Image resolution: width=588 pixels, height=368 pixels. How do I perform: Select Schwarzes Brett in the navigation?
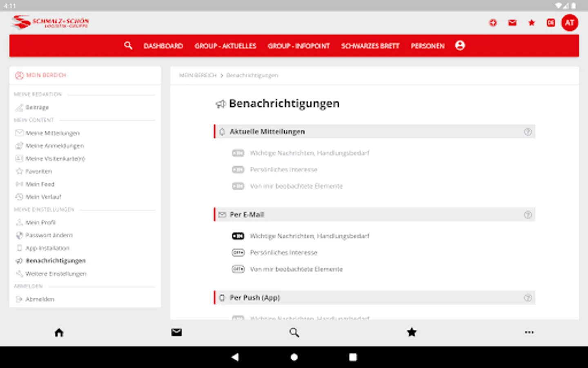370,46
